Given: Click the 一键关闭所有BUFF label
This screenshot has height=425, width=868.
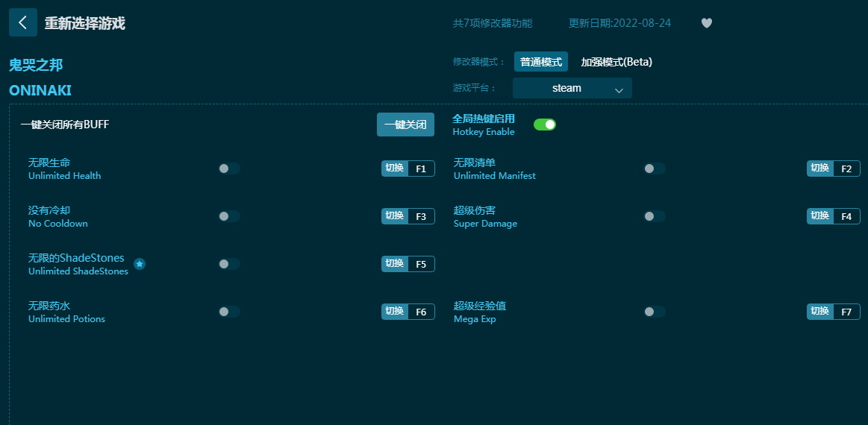Looking at the screenshot, I should [65, 125].
